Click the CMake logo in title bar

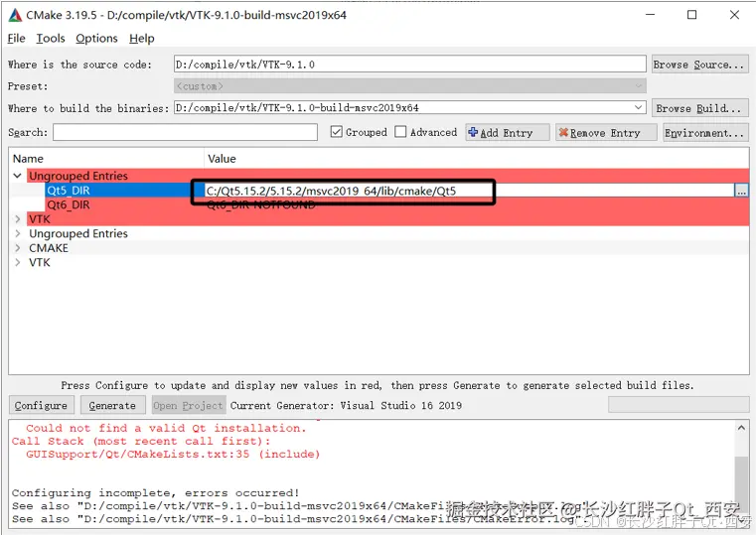coord(16,16)
